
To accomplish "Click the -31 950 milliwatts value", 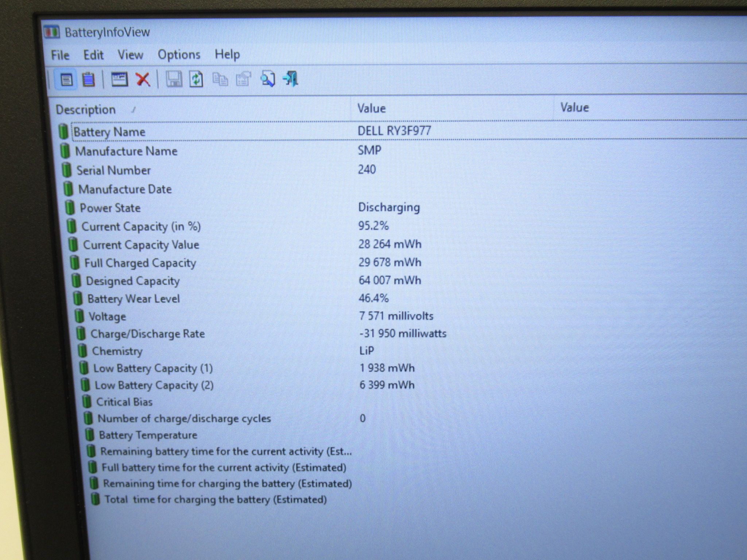I will [403, 333].
